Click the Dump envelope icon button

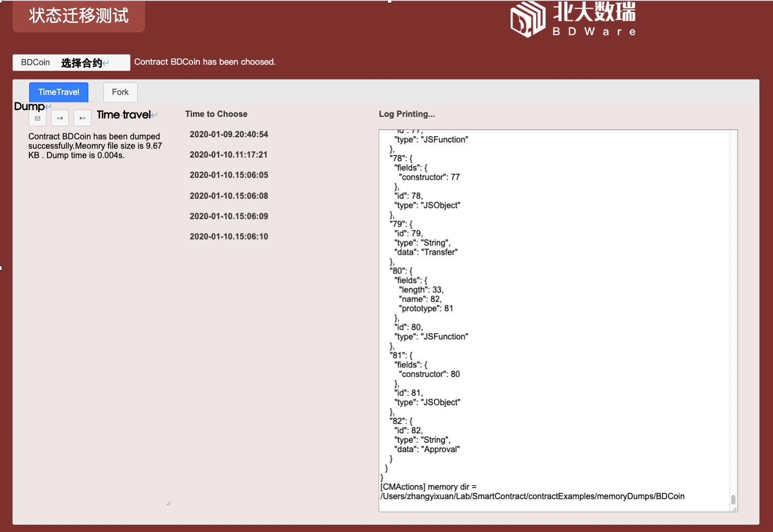click(38, 119)
